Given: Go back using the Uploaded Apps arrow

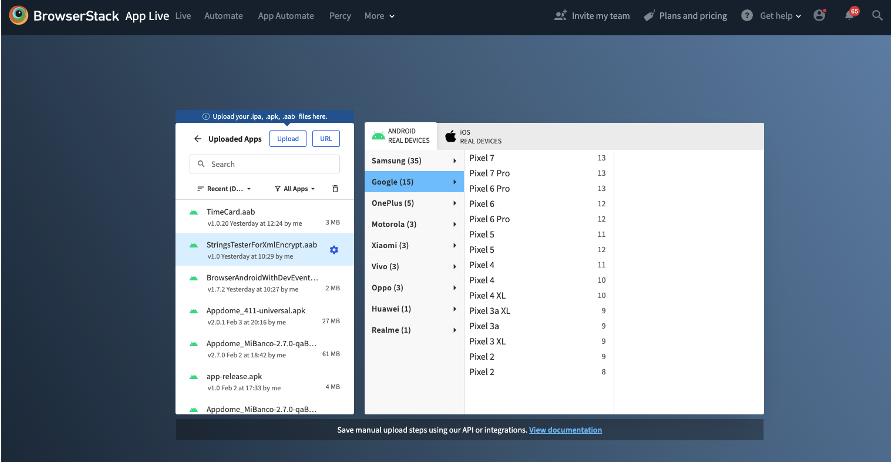Looking at the screenshot, I should [x=197, y=139].
